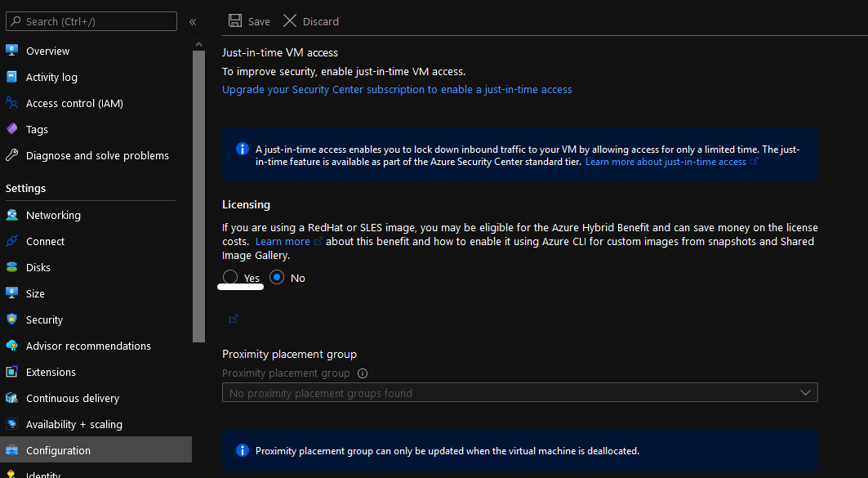Open the No proximity placement groups found dropdown
Image resolution: width=868 pixels, height=478 pixels.
pyautogui.click(x=520, y=392)
